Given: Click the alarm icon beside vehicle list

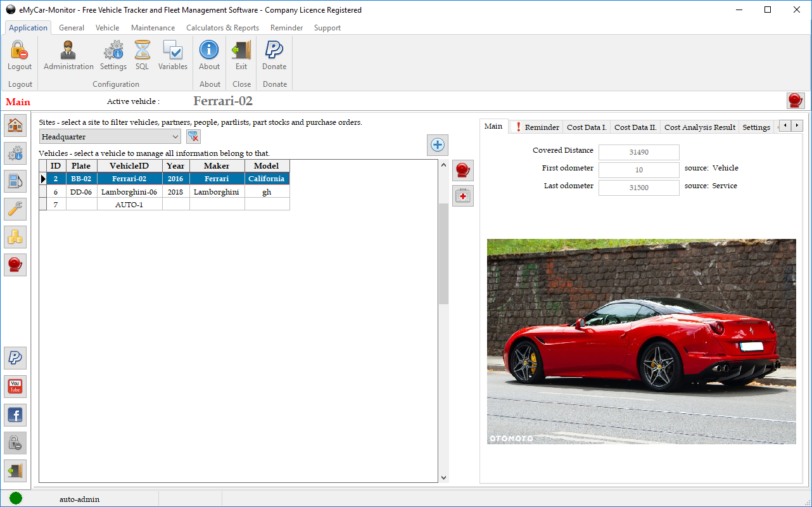Looking at the screenshot, I should 463,170.
